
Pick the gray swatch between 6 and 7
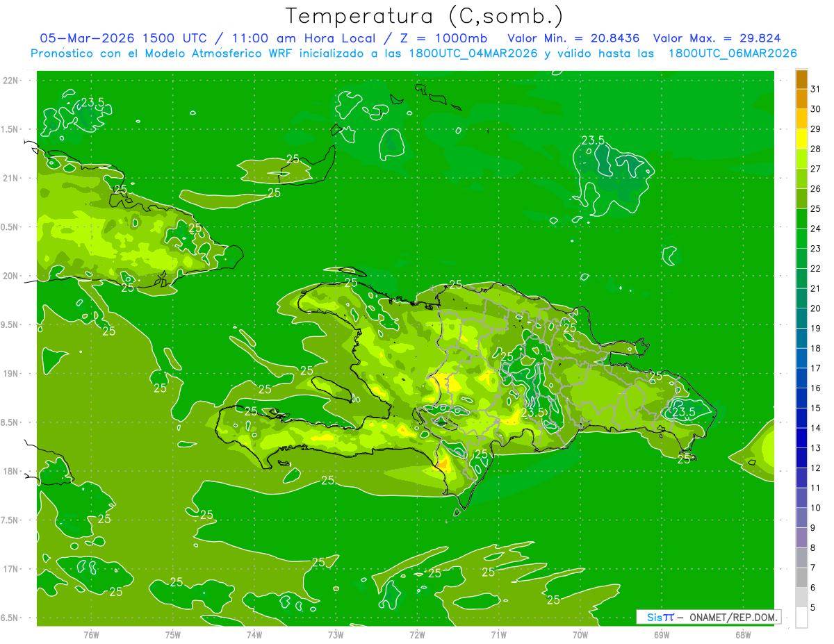[x=801, y=577]
